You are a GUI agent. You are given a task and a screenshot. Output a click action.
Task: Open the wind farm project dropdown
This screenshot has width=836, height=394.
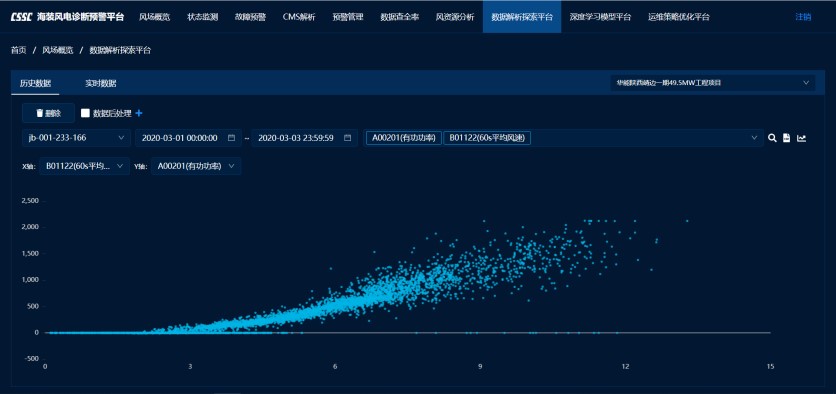tap(712, 83)
